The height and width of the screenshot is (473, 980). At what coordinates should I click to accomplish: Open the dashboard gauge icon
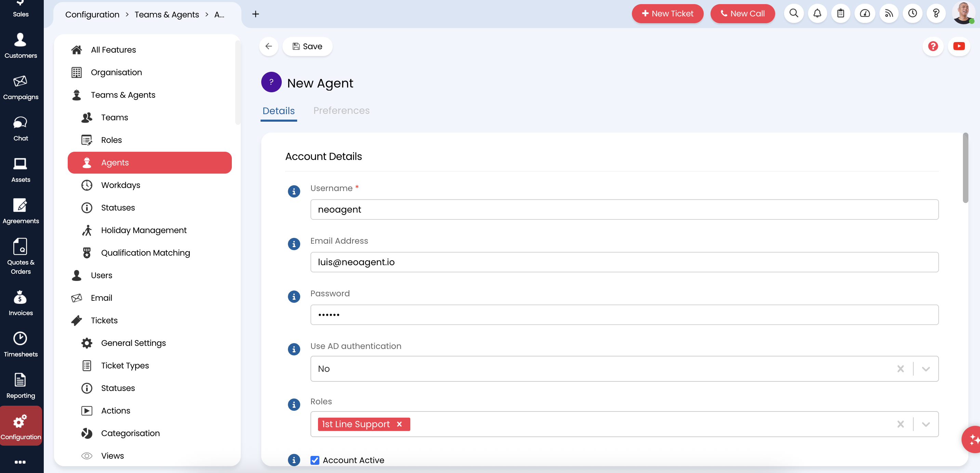point(865,13)
